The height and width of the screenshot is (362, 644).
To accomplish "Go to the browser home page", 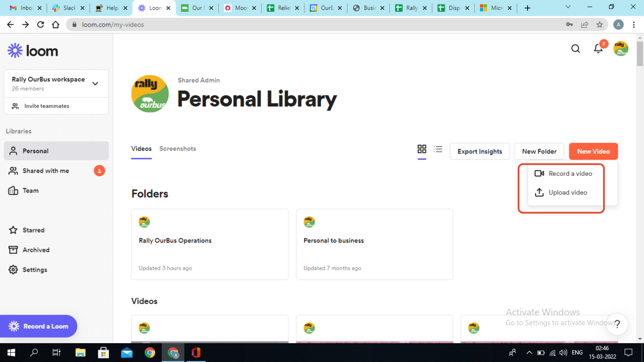I will (55, 25).
